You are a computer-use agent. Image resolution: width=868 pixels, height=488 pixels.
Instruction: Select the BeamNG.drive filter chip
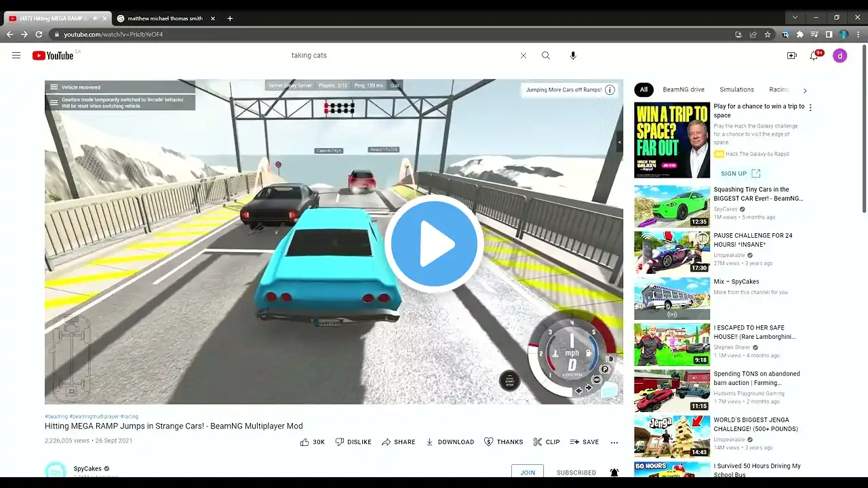pos(683,89)
